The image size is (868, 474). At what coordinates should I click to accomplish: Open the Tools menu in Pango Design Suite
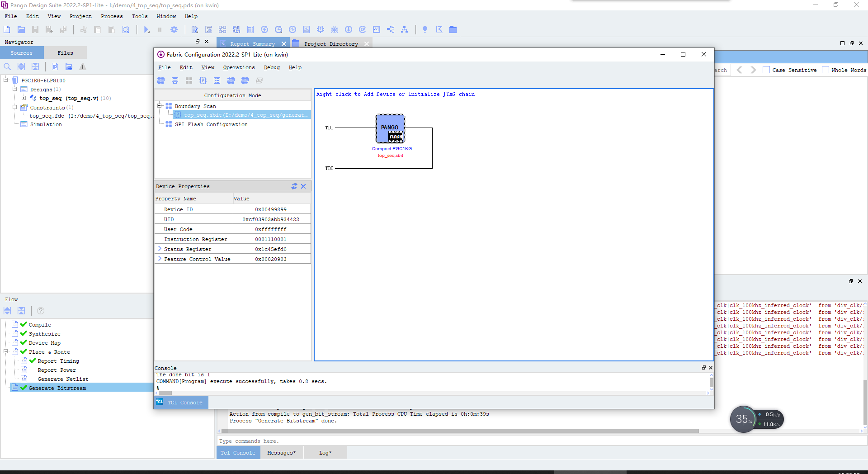[x=140, y=16]
